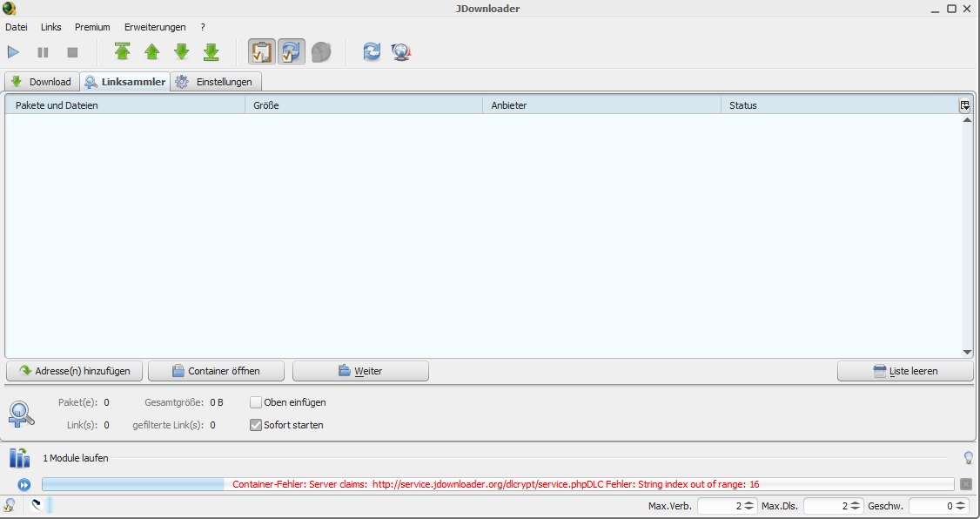This screenshot has width=980, height=519.
Task: Click the 'Gesamtgröße:' label
Action: (174, 402)
